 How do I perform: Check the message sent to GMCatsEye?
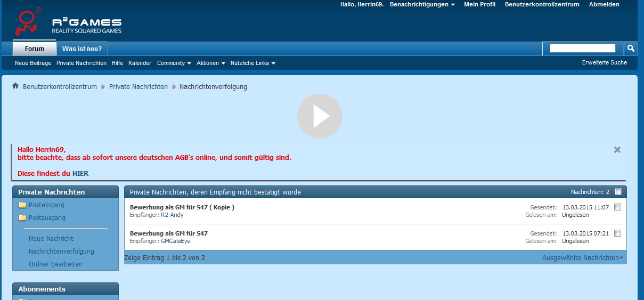point(617,233)
